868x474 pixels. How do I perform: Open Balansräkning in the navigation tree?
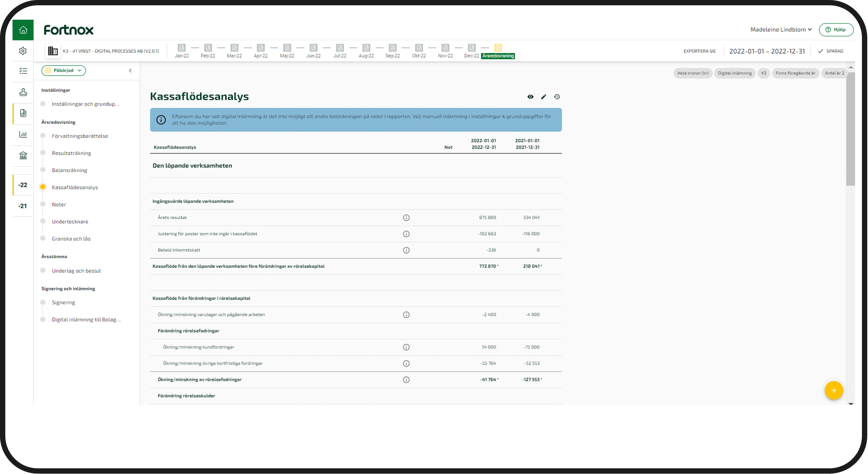point(69,170)
